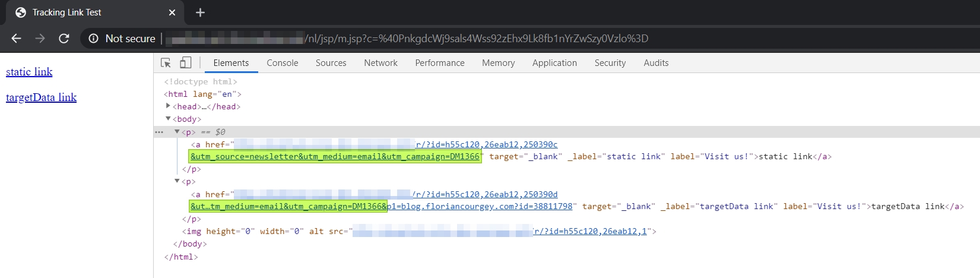Open the Network tab

coord(380,63)
